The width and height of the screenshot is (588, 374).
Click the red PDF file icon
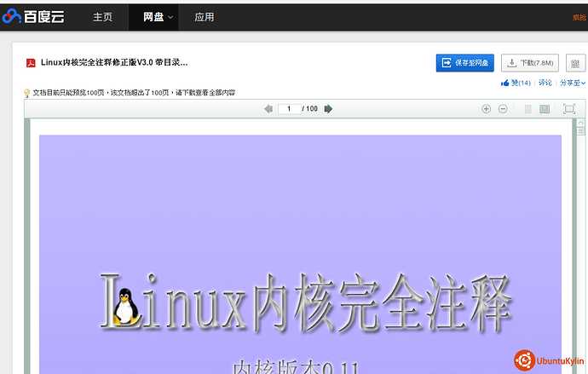(31, 63)
